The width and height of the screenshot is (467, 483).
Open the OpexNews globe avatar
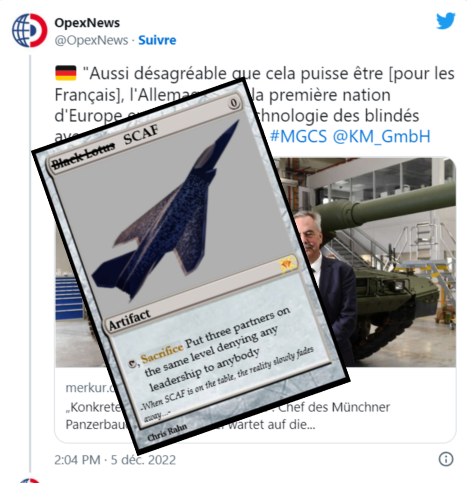(29, 30)
